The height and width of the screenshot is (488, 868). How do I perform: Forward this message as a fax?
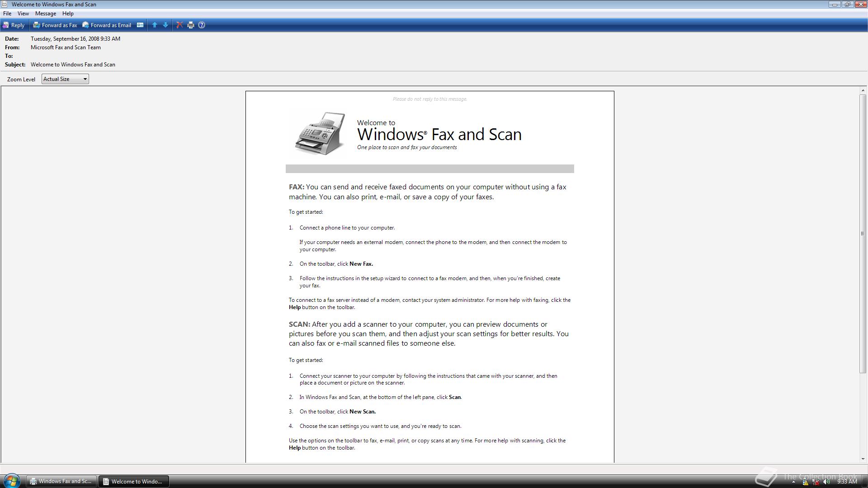(x=55, y=25)
